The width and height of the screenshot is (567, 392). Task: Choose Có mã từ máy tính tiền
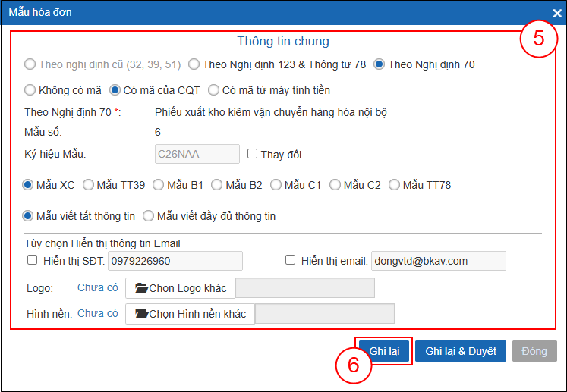tap(214, 90)
